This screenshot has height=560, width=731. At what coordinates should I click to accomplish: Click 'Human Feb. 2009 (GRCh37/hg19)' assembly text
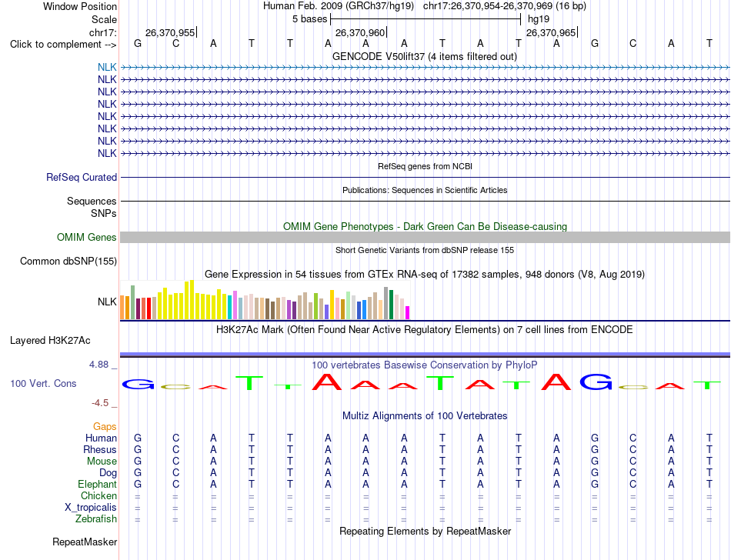339,6
